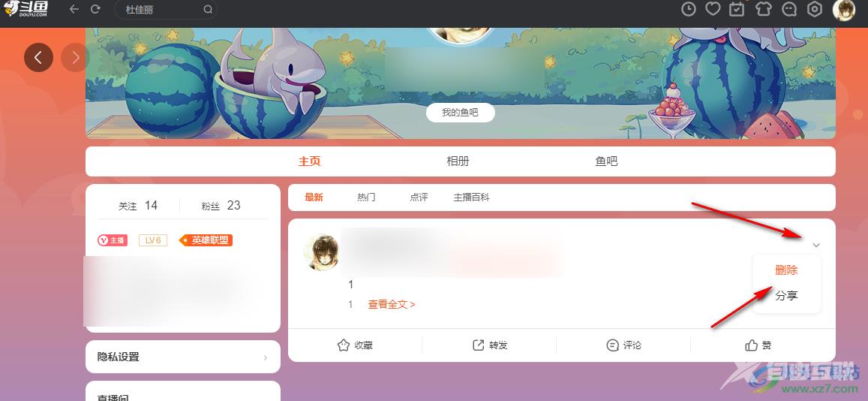This screenshot has height=401, width=868.
Task: Go to previous page round arrow
Action: coord(39,57)
